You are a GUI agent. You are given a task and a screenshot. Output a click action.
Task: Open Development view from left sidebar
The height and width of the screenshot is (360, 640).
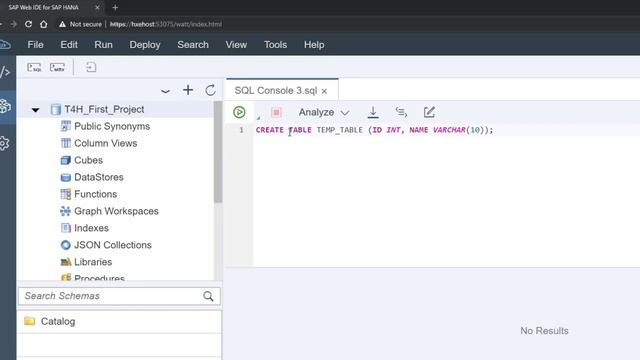coord(5,72)
